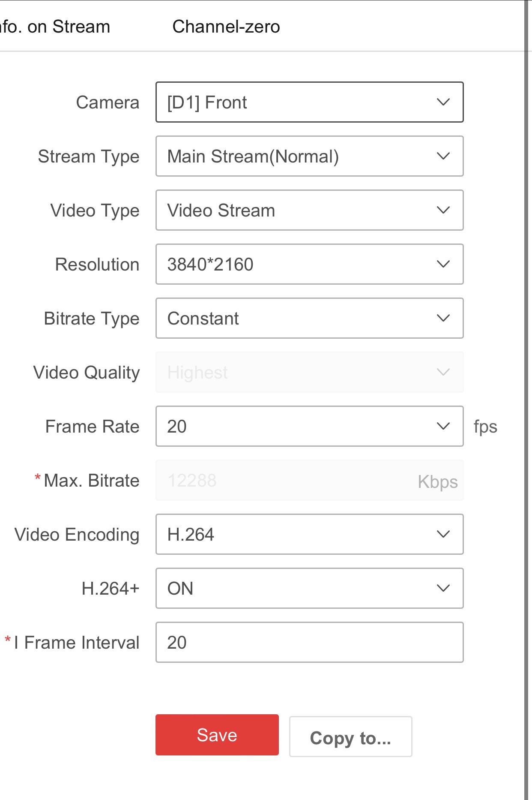Image resolution: width=532 pixels, height=800 pixels.
Task: Click the chevron arrow in Video Encoding field
Action: tap(443, 534)
